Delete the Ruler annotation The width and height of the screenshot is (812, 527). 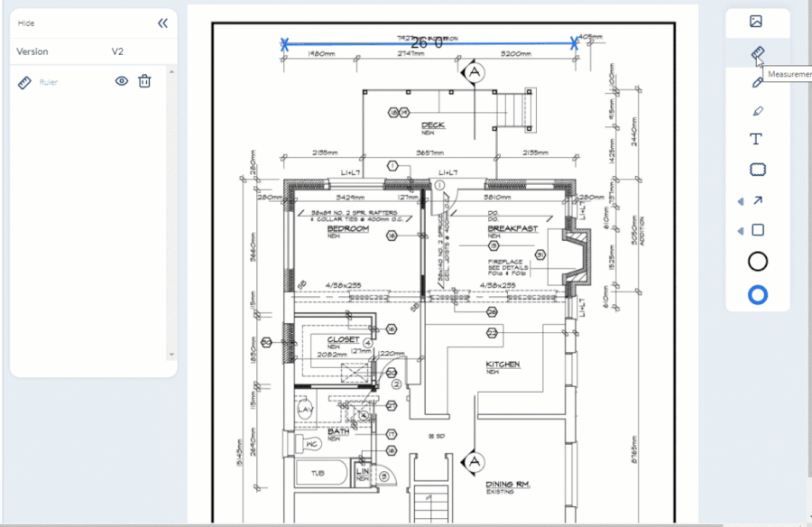coord(144,81)
